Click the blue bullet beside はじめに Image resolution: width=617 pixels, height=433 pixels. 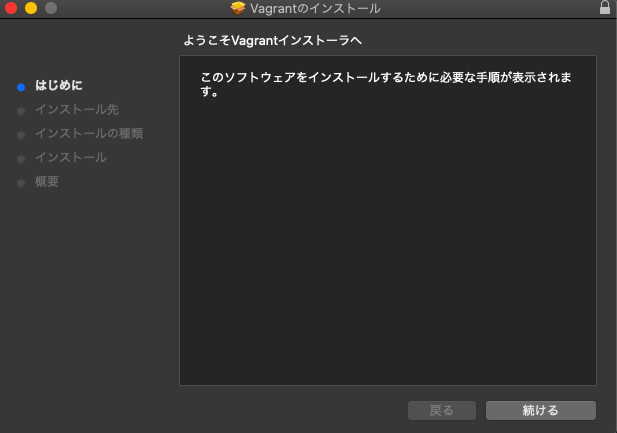click(21, 87)
